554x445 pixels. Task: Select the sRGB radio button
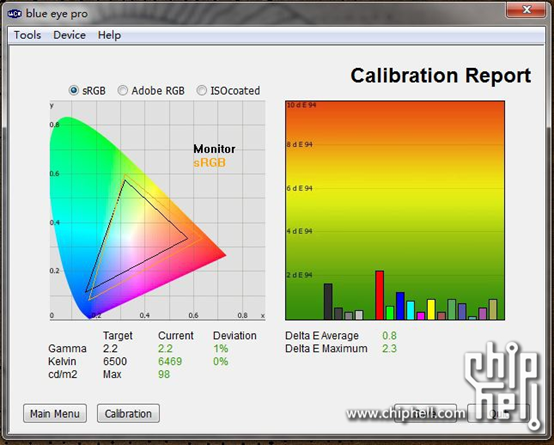click(73, 90)
